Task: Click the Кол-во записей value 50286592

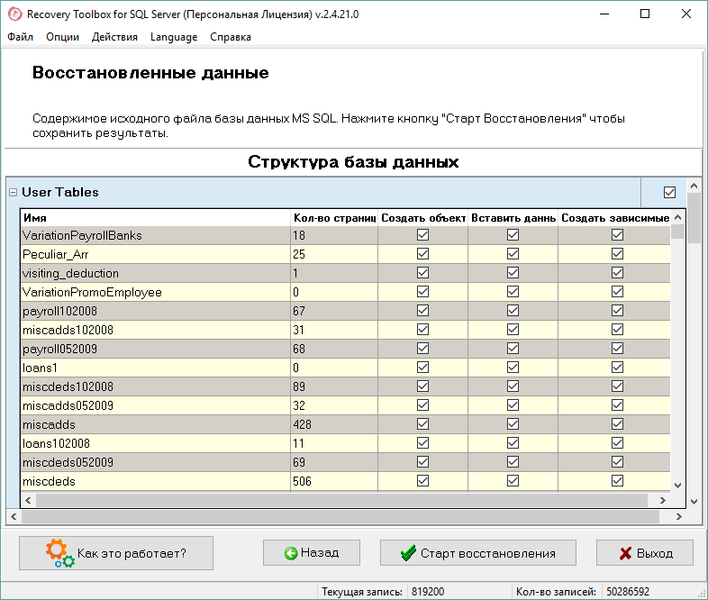Action: tap(628, 591)
